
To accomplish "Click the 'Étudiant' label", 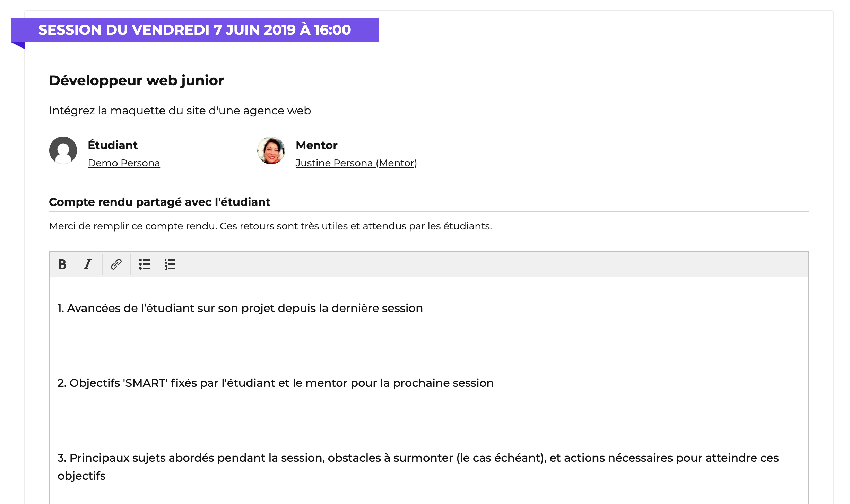I will 113,145.
